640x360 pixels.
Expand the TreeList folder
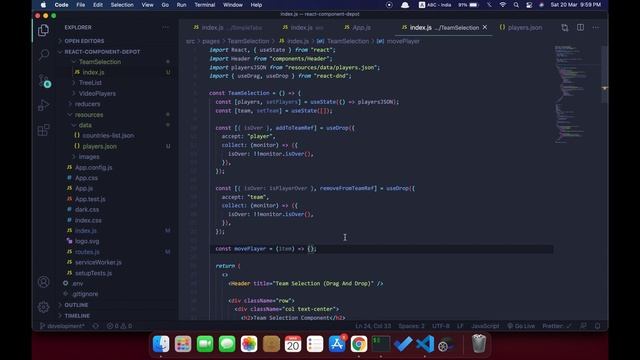(x=90, y=83)
